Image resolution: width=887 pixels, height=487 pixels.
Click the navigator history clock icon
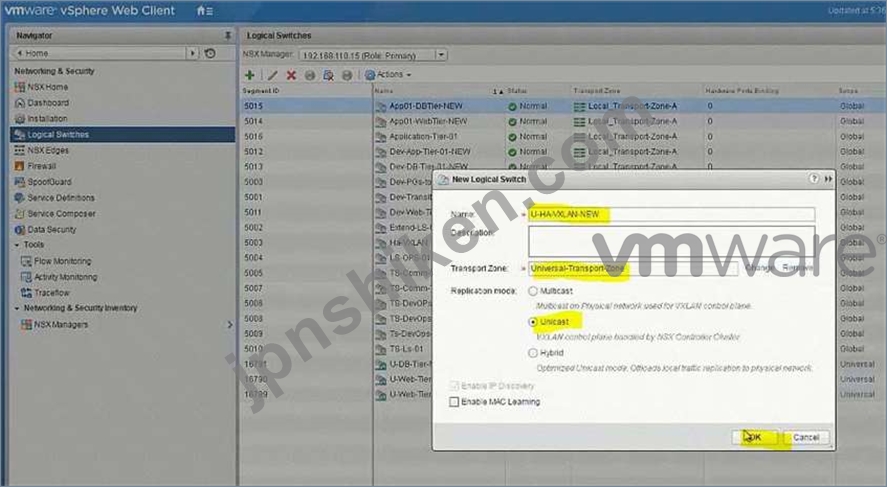tap(210, 53)
